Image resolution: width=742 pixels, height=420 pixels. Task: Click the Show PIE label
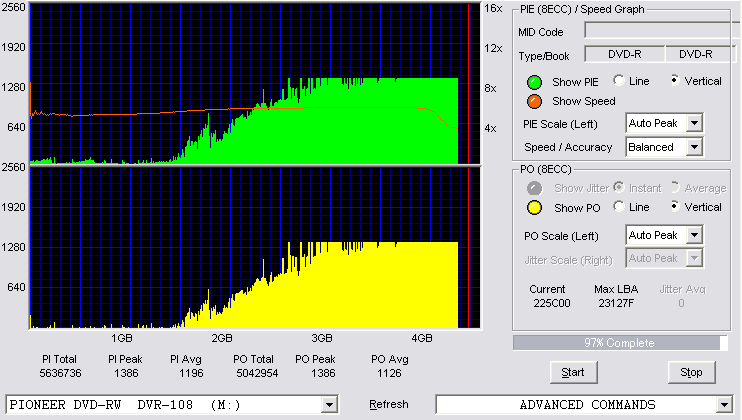(x=575, y=82)
